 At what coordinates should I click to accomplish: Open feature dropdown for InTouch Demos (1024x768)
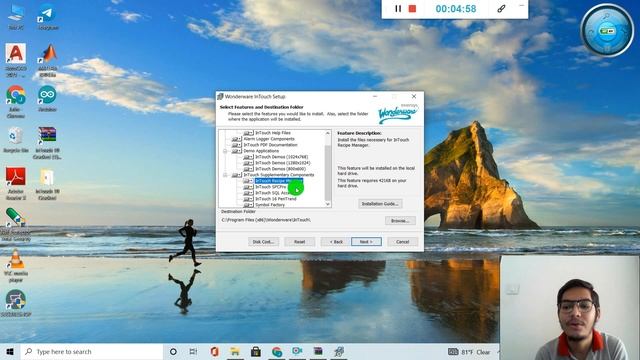tap(248, 157)
